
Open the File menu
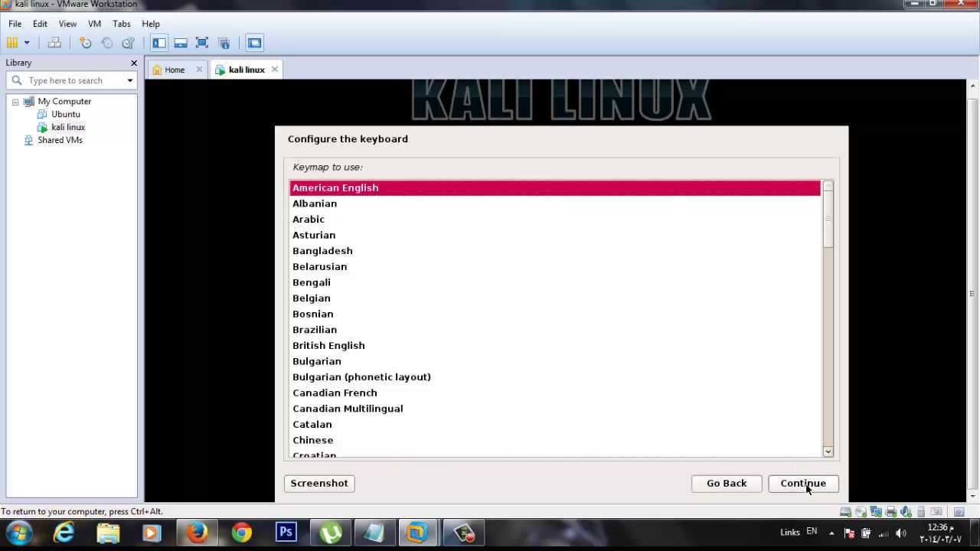(x=15, y=24)
